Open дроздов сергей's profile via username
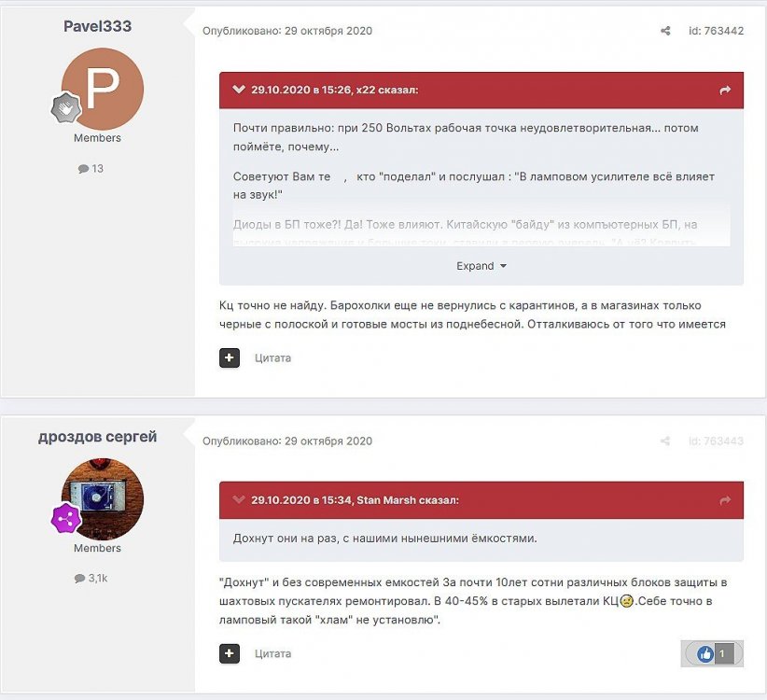The image size is (767, 700). point(97,437)
